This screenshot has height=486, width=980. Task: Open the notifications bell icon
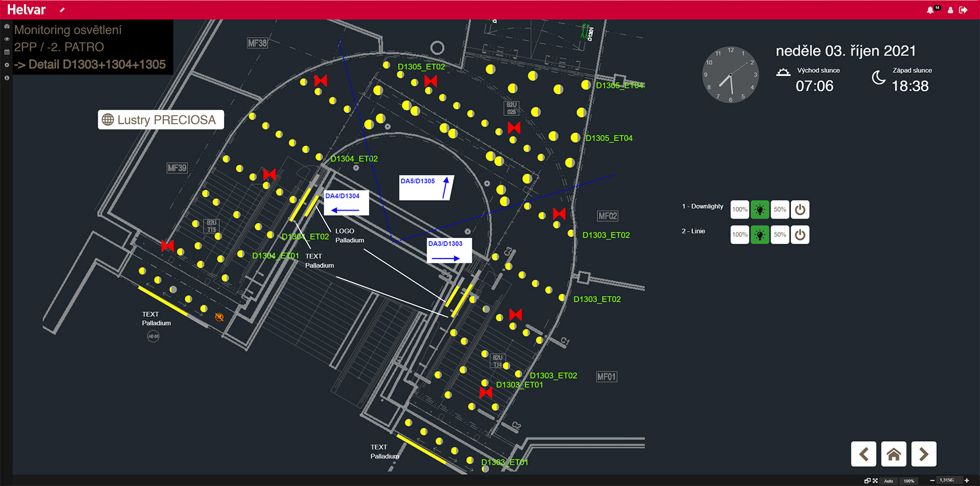(930, 10)
